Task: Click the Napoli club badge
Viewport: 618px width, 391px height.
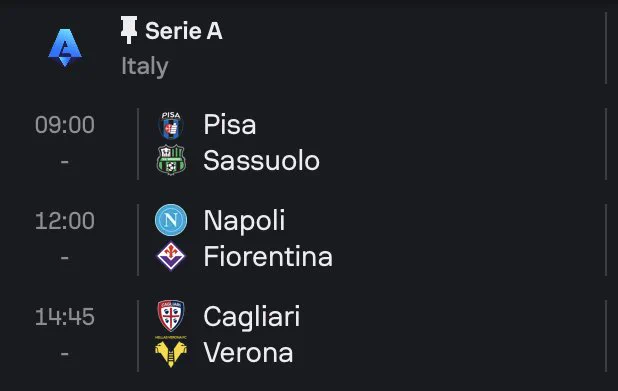Action: coord(171,220)
